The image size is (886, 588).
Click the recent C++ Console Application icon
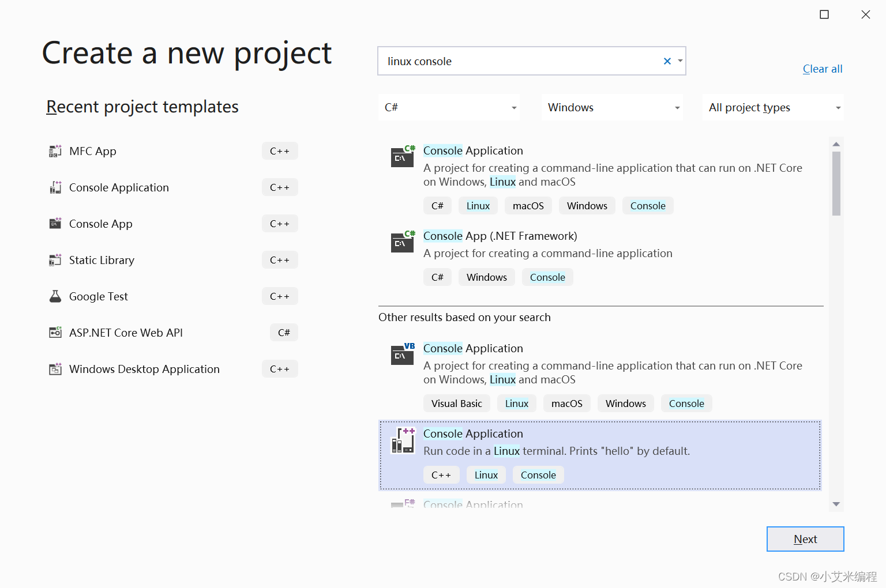[x=55, y=187]
